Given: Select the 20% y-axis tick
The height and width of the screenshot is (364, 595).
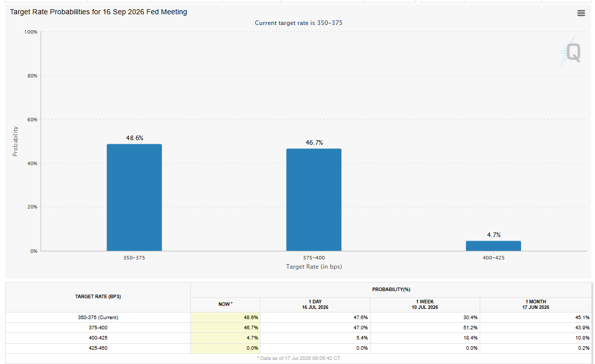Looking at the screenshot, I should pos(32,207).
